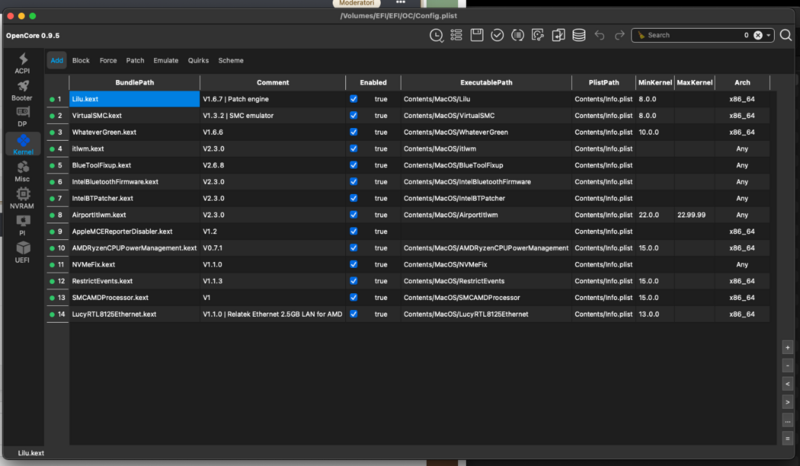
Task: Click the '=' button beside table
Action: pos(787,438)
